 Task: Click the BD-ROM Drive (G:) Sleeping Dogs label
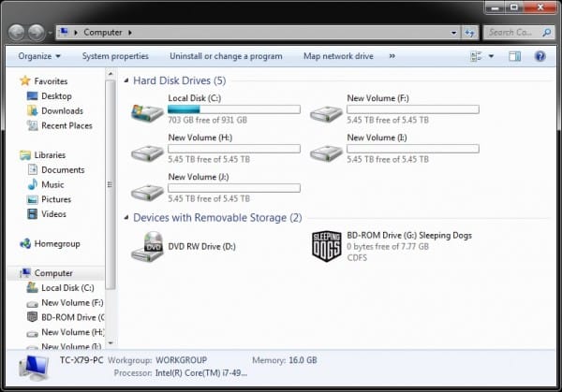click(409, 236)
